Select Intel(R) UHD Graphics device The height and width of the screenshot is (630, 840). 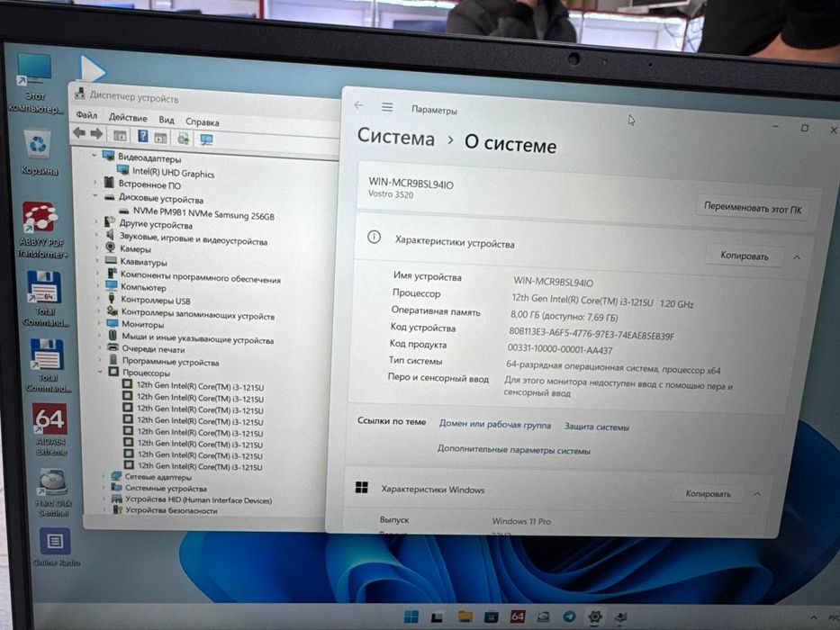tap(173, 172)
